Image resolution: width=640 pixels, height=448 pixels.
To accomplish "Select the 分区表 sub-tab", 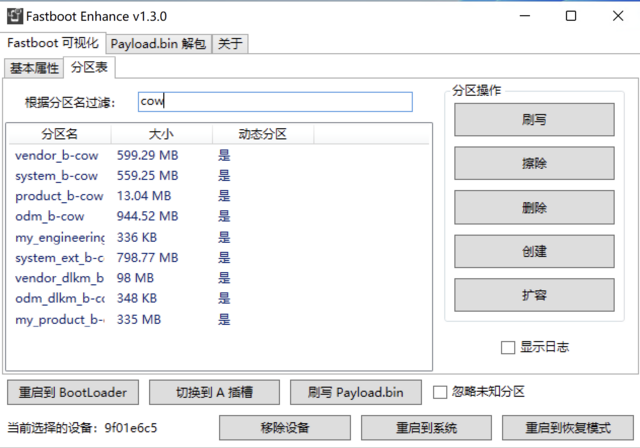I will 89,67.
